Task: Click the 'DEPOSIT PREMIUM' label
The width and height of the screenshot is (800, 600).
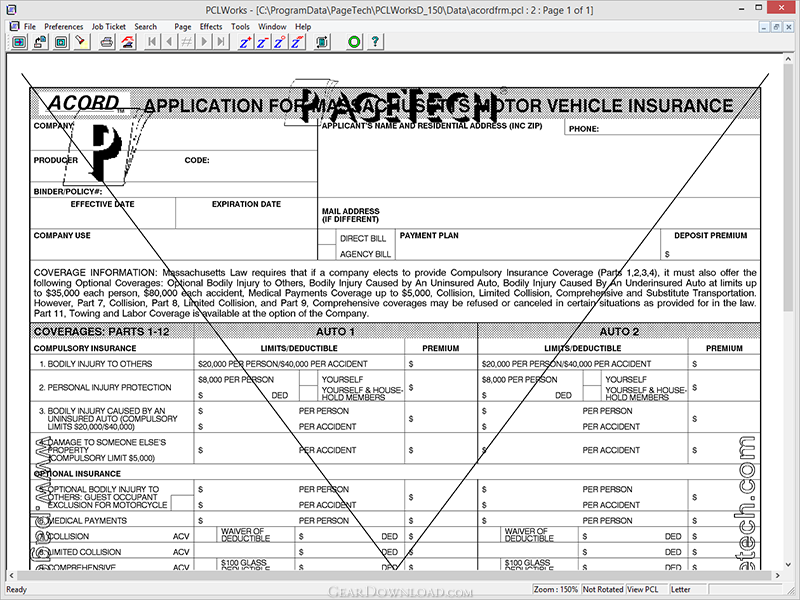Action: (x=710, y=235)
